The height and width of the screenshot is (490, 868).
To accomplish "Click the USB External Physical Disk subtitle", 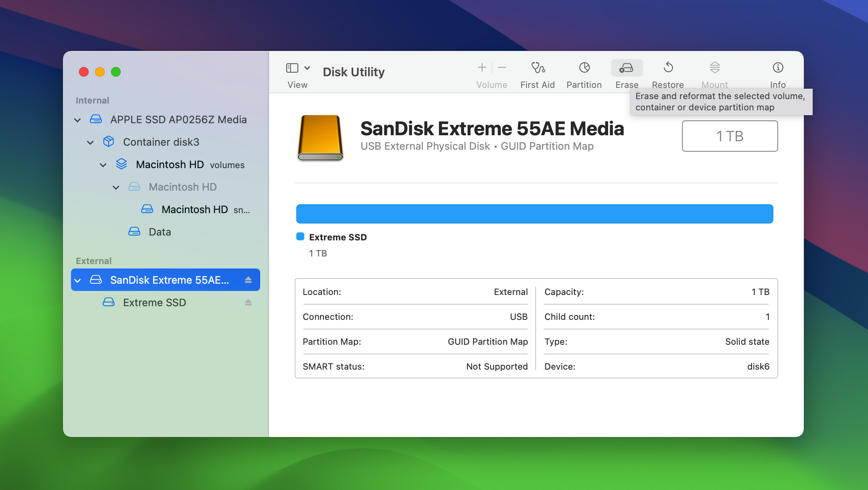I will pyautogui.click(x=425, y=146).
